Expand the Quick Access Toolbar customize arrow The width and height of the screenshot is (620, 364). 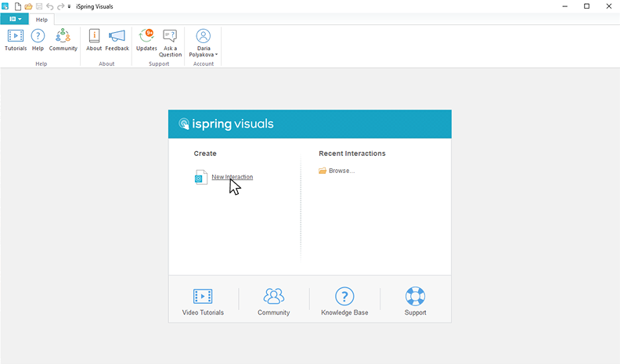[70, 6]
